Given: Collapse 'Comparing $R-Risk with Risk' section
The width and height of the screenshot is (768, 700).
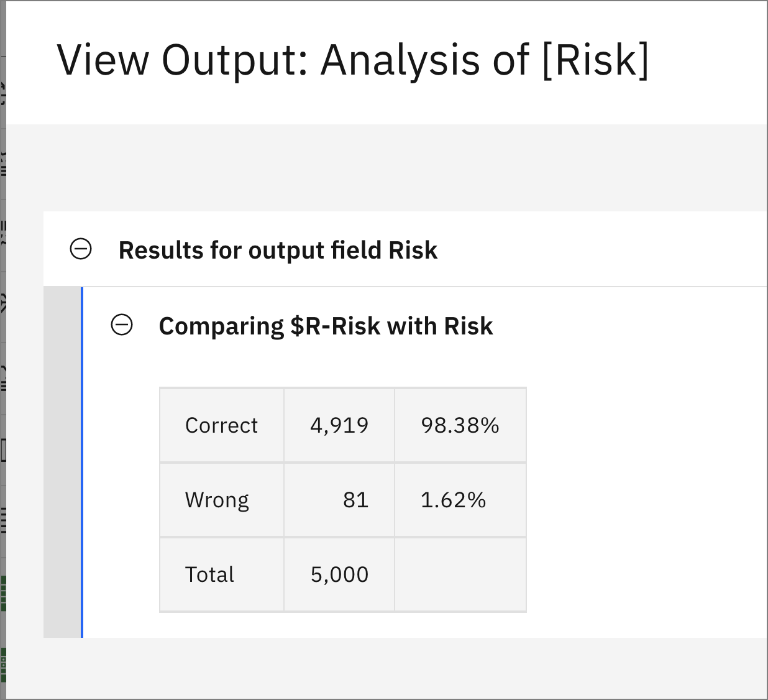Looking at the screenshot, I should point(122,325).
